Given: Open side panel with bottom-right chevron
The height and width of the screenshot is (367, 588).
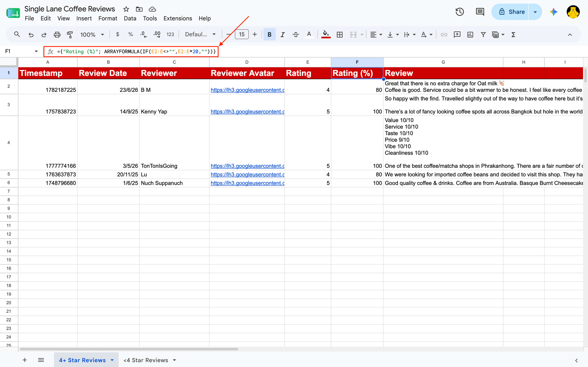Looking at the screenshot, I should pos(576,360).
